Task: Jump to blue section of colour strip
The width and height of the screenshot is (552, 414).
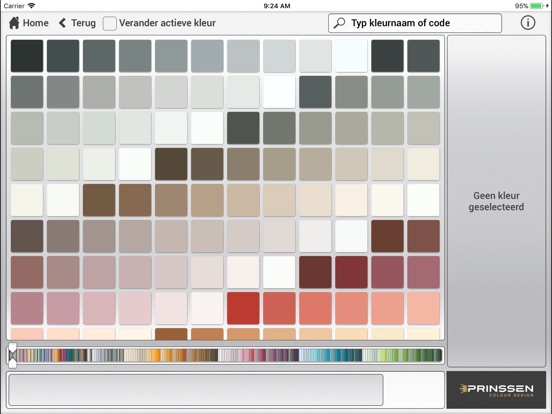Action: pyautogui.click(x=329, y=355)
